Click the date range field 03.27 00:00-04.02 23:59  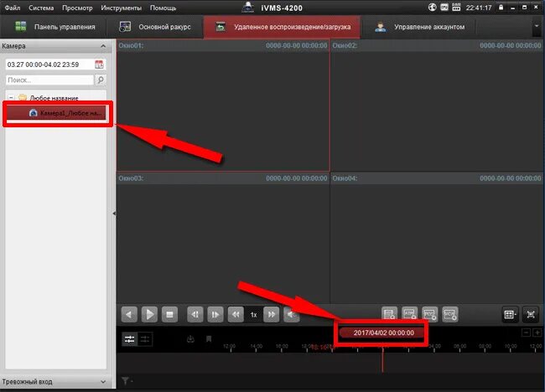[x=49, y=64]
